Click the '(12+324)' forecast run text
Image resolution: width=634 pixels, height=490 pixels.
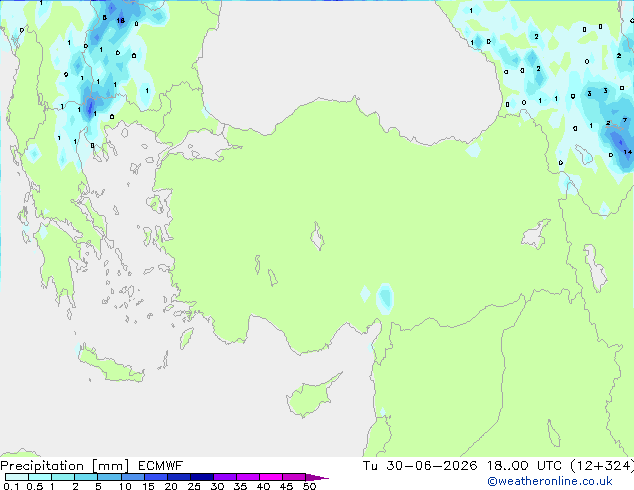click(x=602, y=466)
